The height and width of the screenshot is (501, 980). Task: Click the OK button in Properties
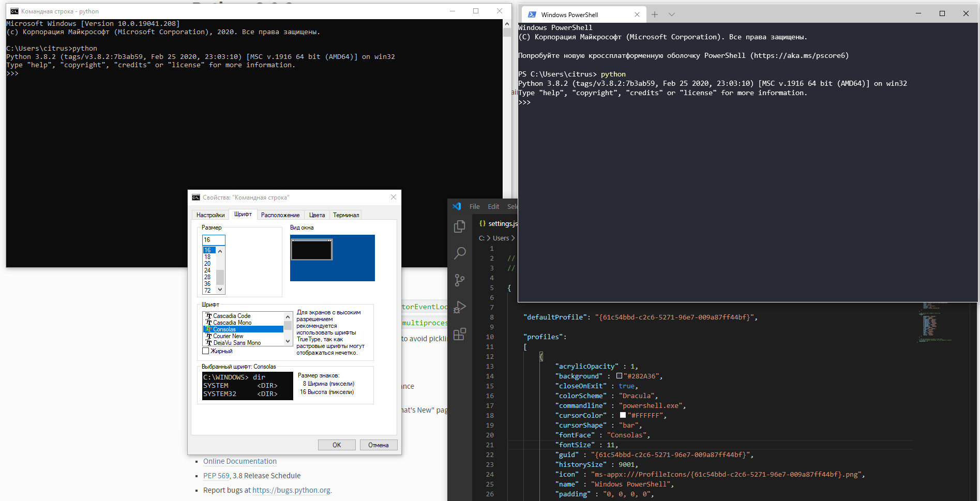(337, 445)
